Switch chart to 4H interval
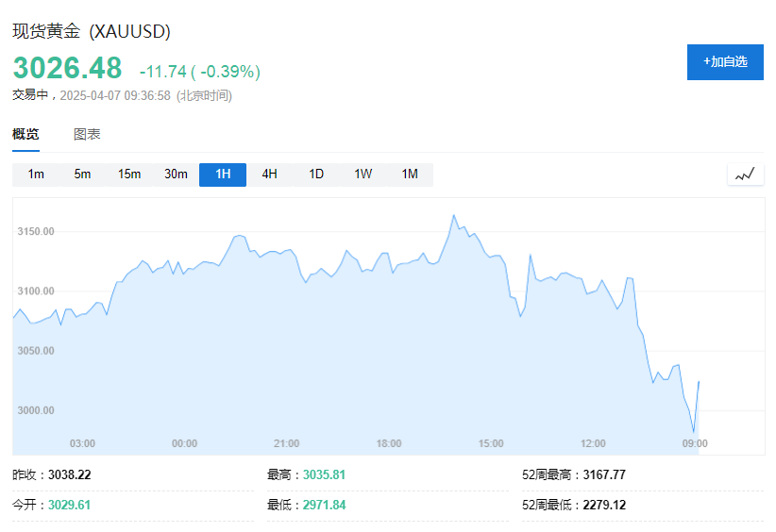The width and height of the screenshot is (776, 532). [x=269, y=175]
